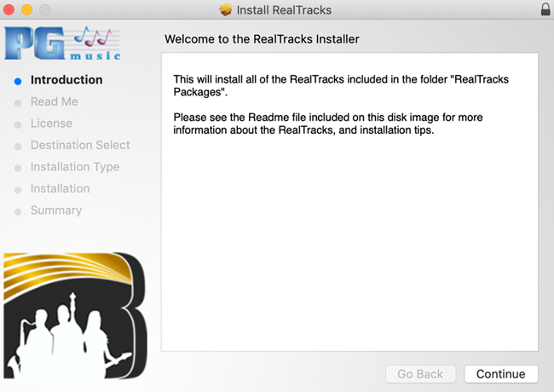Select the Installation Type step

click(x=75, y=167)
